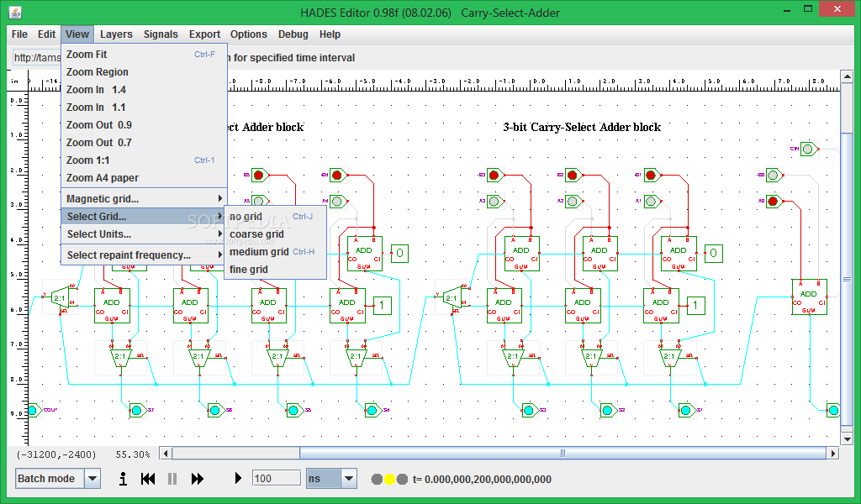
Task: Click the simulation time readout
Action: click(482, 480)
